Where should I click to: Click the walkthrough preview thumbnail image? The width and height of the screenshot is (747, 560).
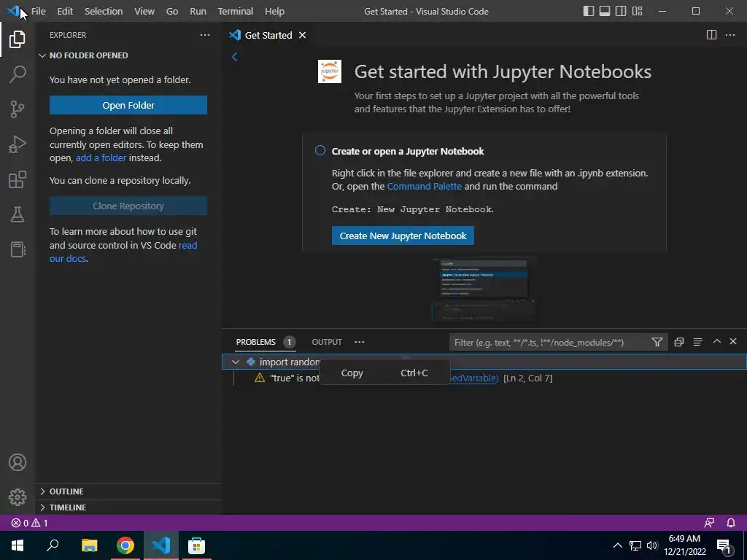(x=484, y=290)
